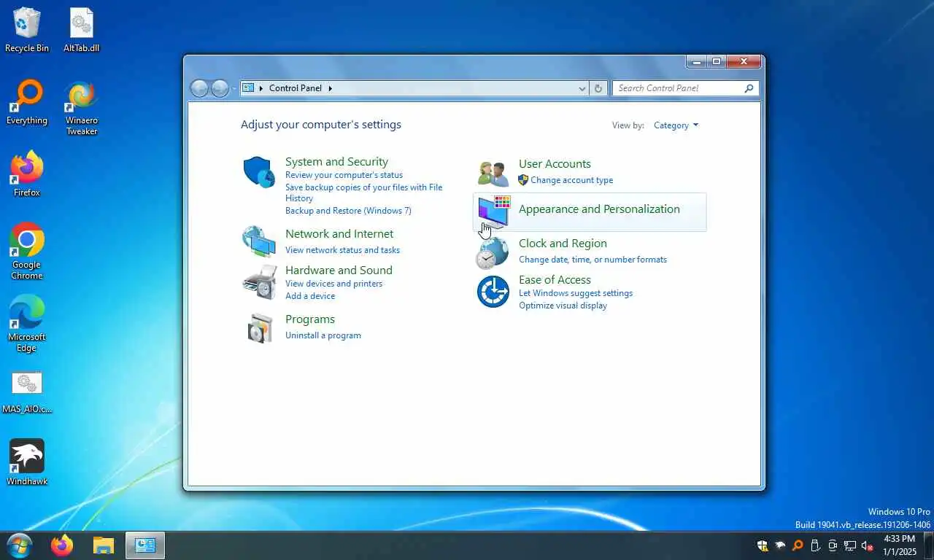Click the search magnifier icon
This screenshot has width=934, height=560.
749,88
